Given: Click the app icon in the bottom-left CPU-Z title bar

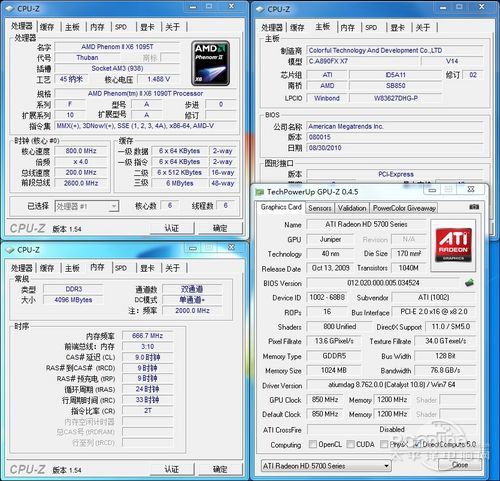Looking at the screenshot, I should tap(10, 250).
